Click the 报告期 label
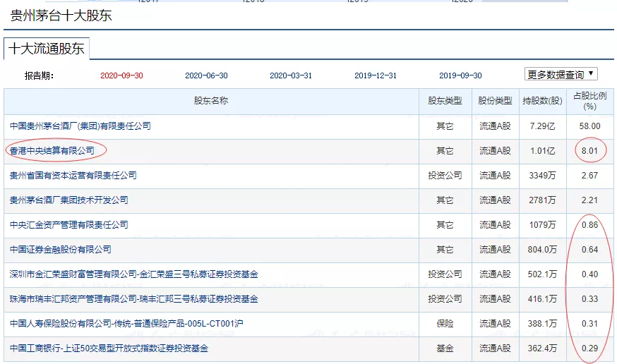Image resolution: width=617 pixels, height=364 pixels. click(x=39, y=75)
